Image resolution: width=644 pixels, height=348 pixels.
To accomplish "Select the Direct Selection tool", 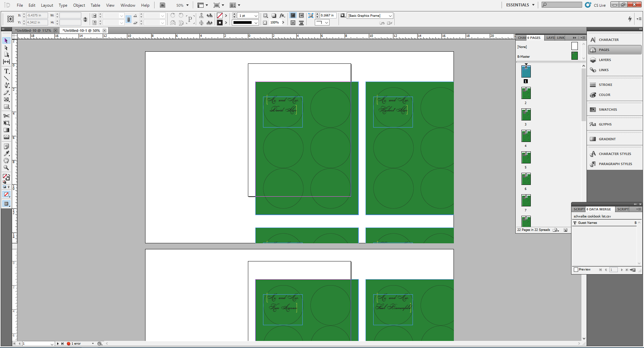I will point(6,48).
